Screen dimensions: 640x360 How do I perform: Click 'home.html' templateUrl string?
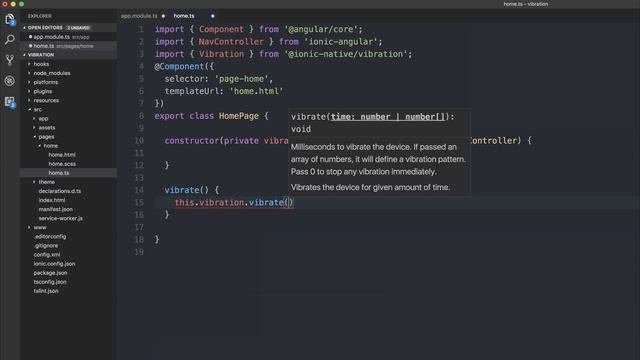256,91
